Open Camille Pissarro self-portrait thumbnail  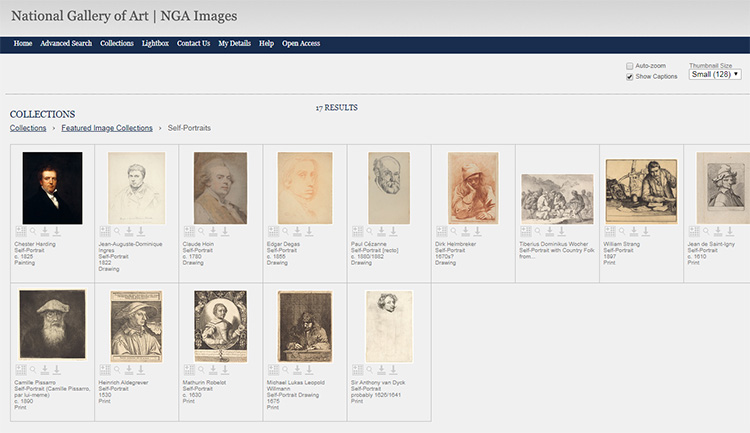pos(52,324)
